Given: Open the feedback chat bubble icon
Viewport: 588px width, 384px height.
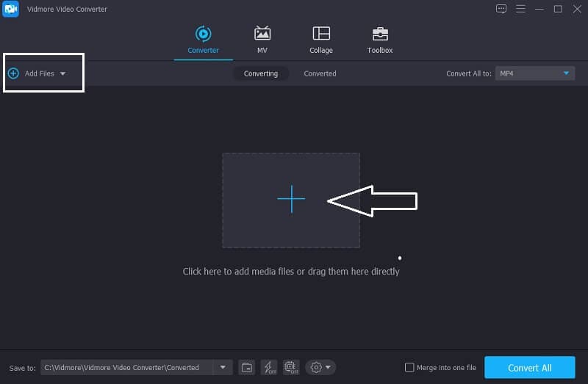Looking at the screenshot, I should (501, 9).
